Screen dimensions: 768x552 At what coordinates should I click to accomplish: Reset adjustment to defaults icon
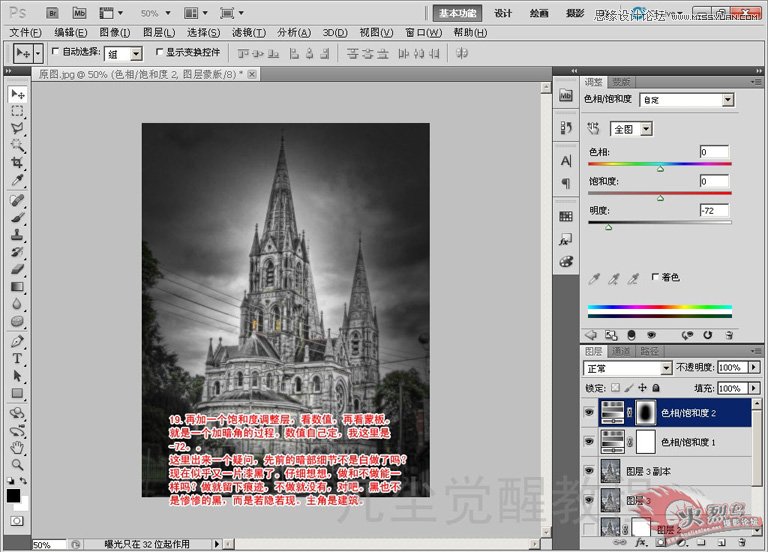[x=706, y=335]
